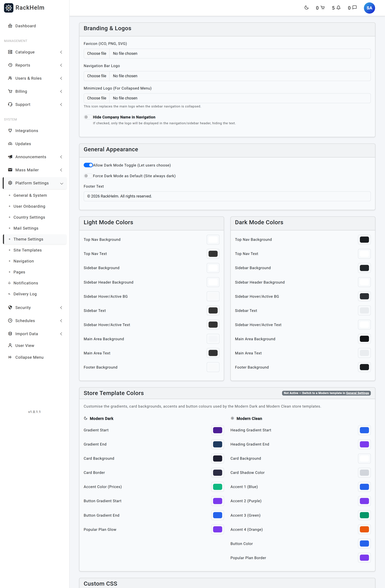This screenshot has width=385, height=588.
Task: Open Delivery Log submenu item
Action: pos(35,294)
